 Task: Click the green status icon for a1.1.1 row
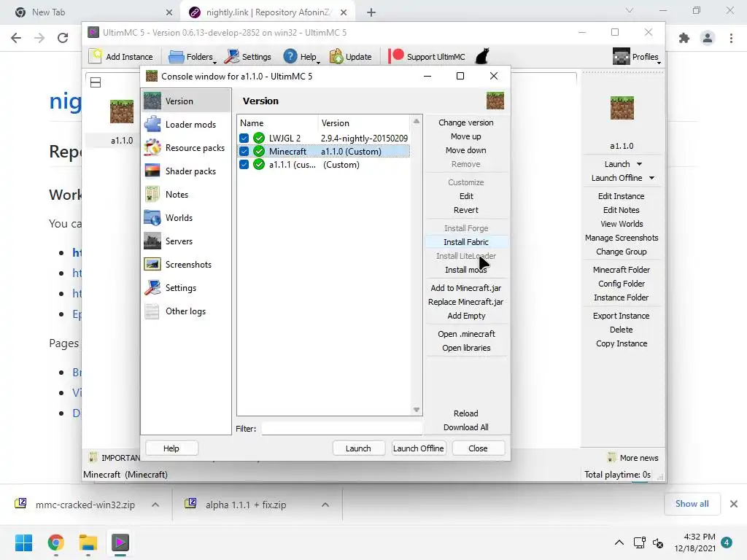tap(259, 165)
